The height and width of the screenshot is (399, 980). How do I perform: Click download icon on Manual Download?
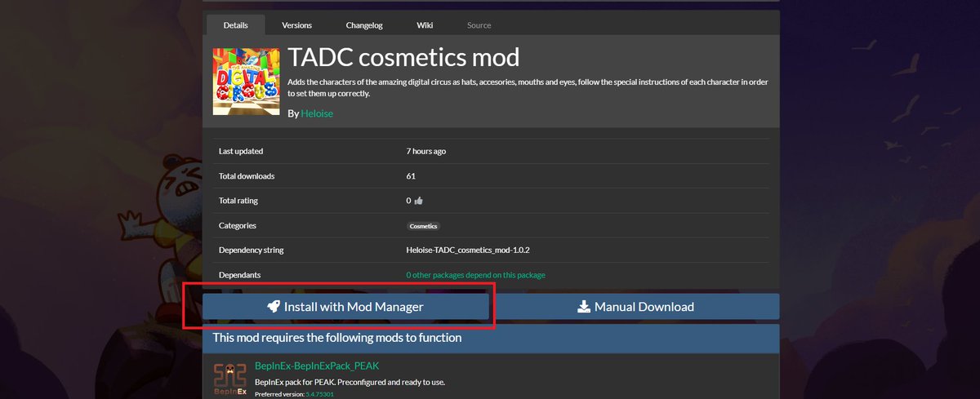tap(584, 307)
